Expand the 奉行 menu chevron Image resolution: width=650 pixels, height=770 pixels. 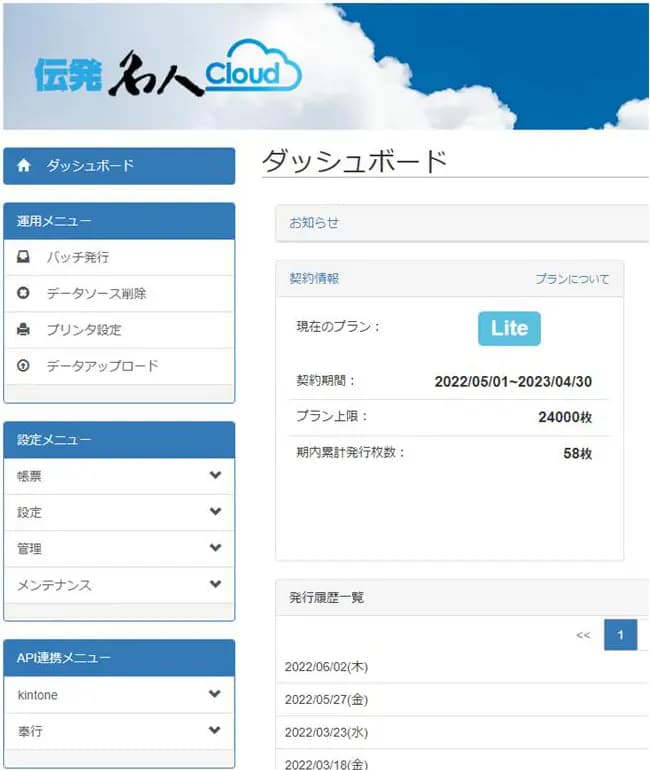pyautogui.click(x=215, y=730)
